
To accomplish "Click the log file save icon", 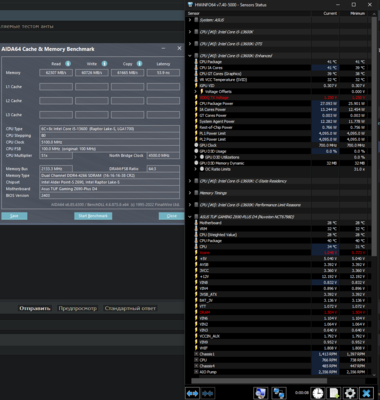I will (x=334, y=393).
